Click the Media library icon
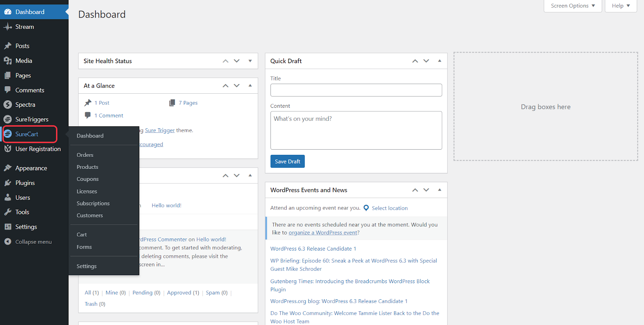This screenshot has width=644, height=325. 8,61
